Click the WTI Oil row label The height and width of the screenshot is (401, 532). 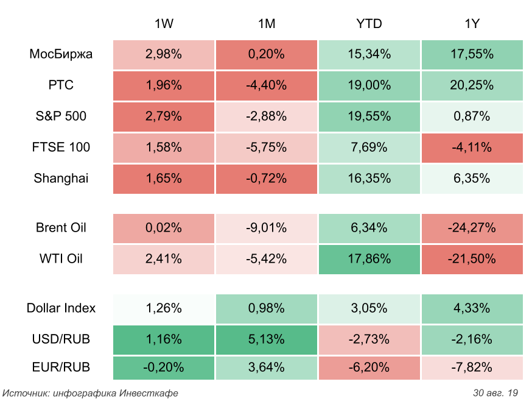pyautogui.click(x=61, y=259)
